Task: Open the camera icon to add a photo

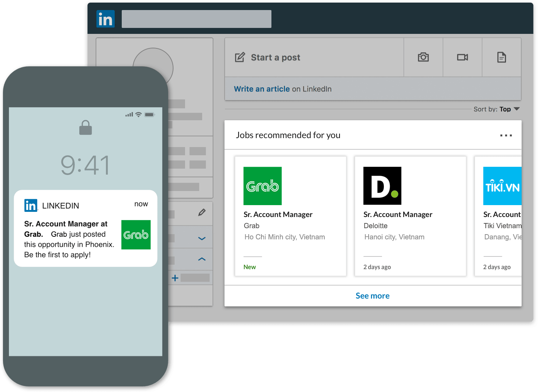Action: click(x=423, y=57)
